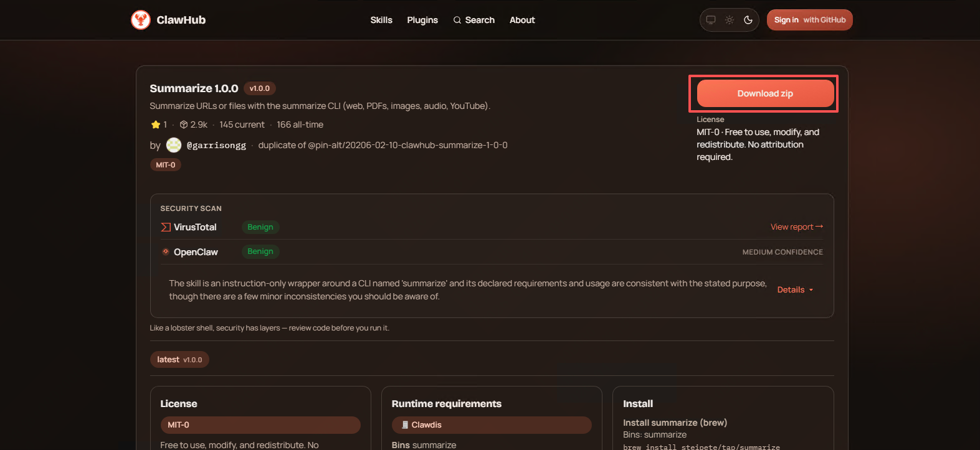Sign in with GitHub
The height and width of the screenshot is (450, 980).
810,20
